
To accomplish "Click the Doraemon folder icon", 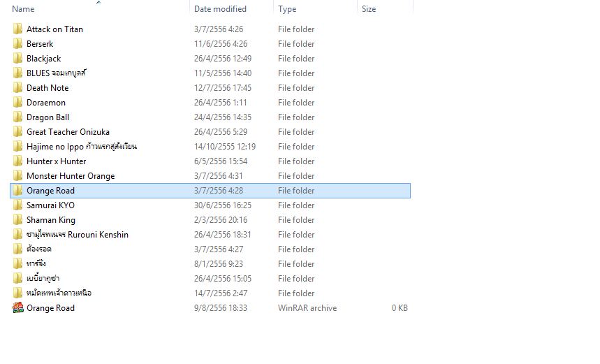I will (17, 103).
